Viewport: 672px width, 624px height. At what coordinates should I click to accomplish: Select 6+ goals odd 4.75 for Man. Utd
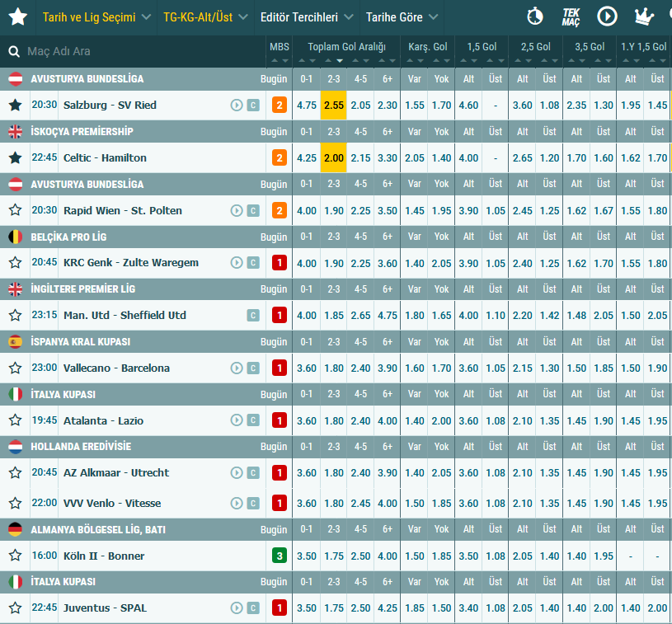point(388,316)
